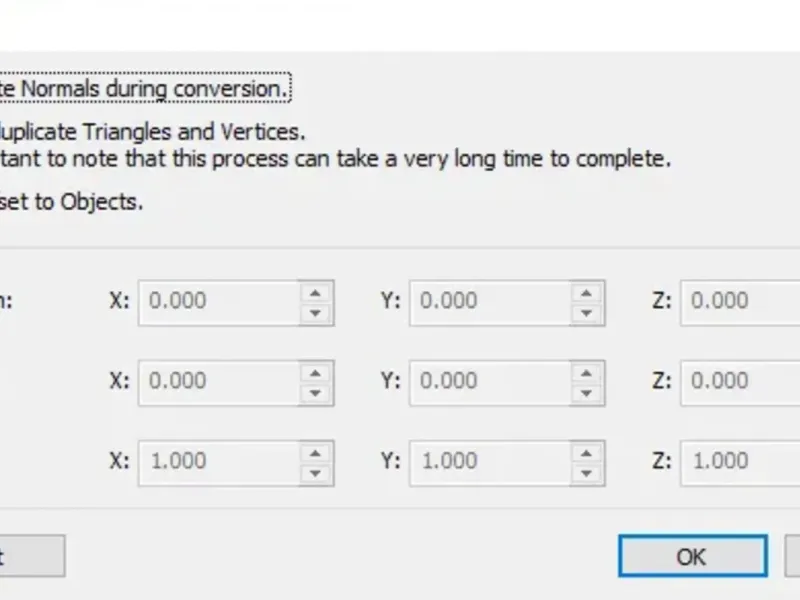Click the X input field showing 1.000

[220, 461]
